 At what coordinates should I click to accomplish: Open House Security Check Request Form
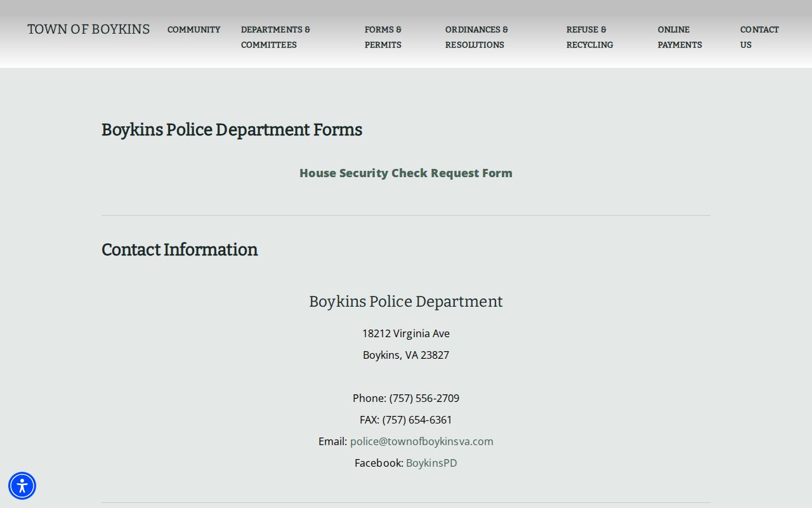point(406,173)
